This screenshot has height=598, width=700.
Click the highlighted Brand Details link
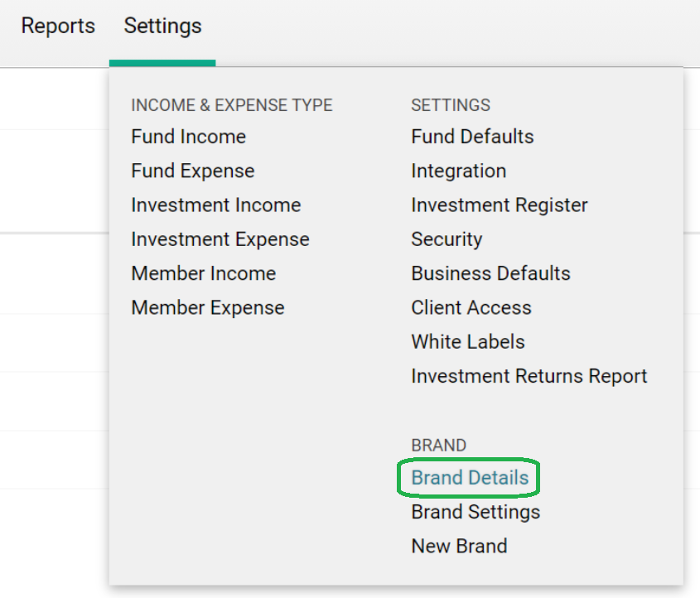coord(470,478)
